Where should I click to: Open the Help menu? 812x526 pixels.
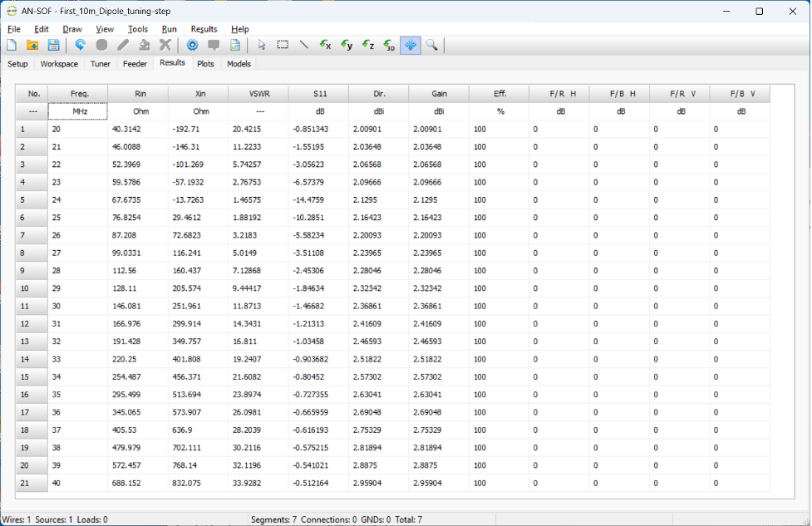coord(239,29)
